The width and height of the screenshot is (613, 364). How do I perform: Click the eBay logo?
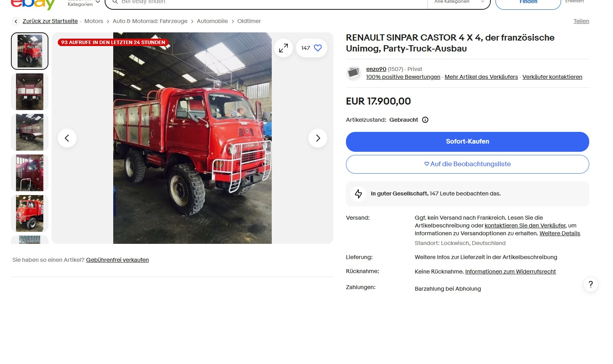[32, 4]
